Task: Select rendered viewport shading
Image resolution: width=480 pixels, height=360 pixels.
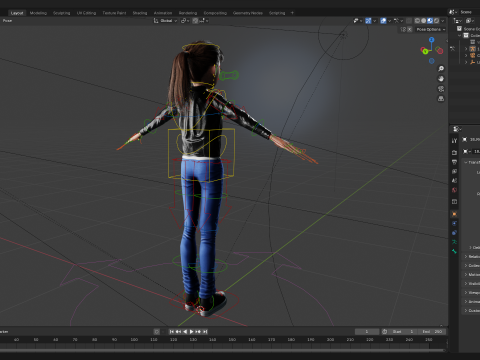Action: click(x=437, y=21)
